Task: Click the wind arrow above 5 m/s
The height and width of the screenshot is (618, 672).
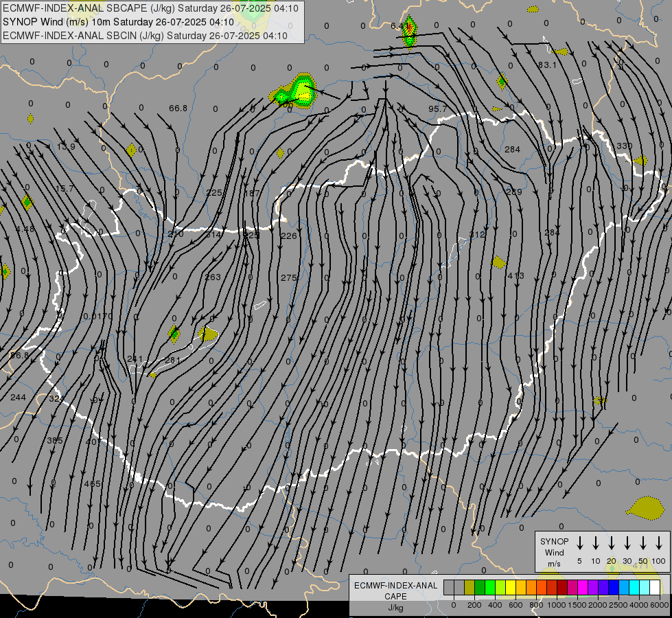Action: 579,542
